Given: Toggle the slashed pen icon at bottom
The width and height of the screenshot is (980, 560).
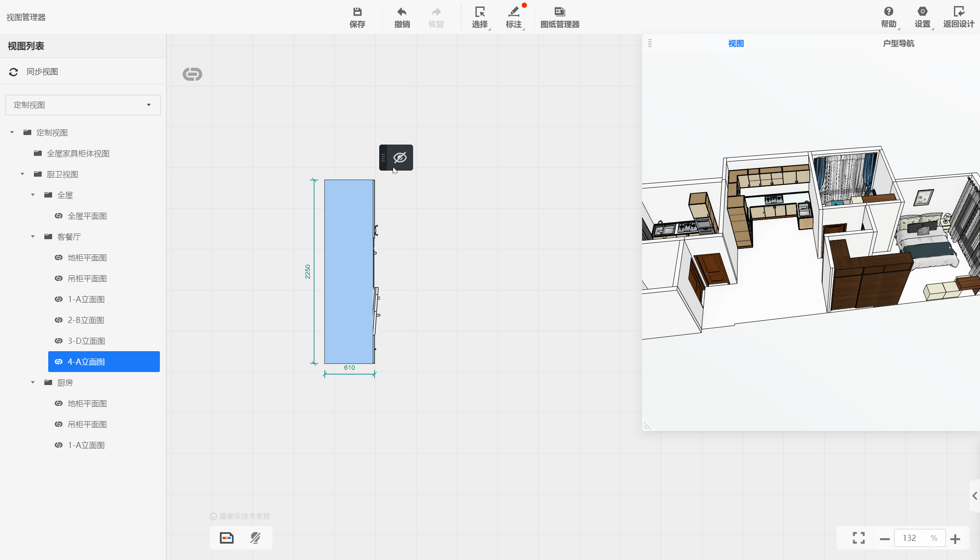Looking at the screenshot, I should point(255,538).
